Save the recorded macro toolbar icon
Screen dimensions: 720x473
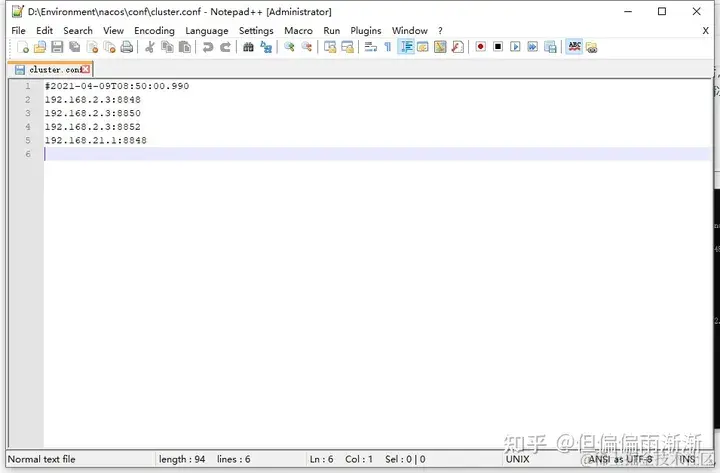[550, 47]
